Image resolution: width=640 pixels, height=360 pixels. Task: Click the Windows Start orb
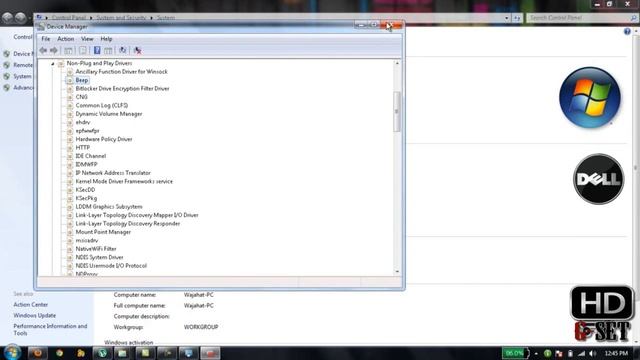(11, 352)
